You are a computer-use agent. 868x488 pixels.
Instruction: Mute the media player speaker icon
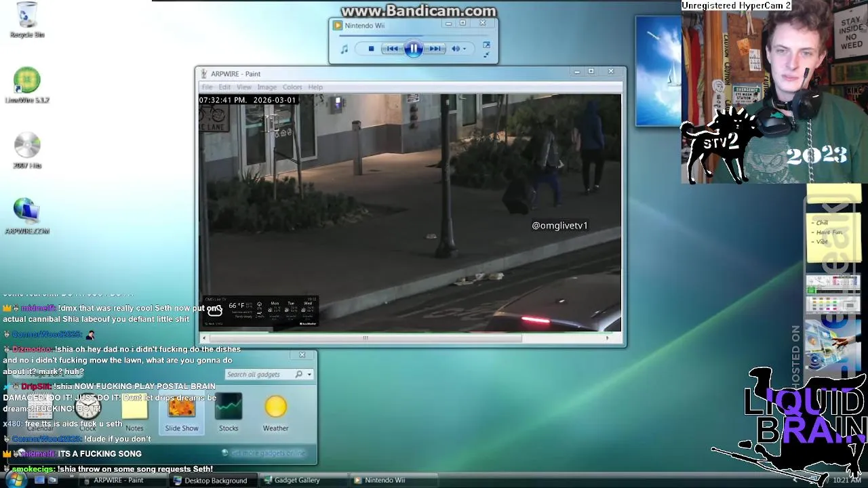[x=456, y=49]
